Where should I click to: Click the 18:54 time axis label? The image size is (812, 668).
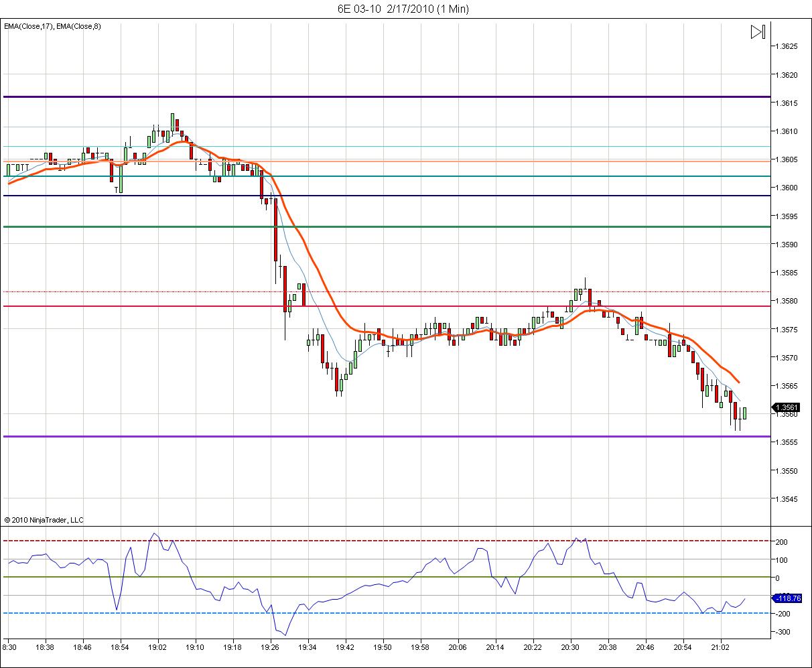[121, 648]
